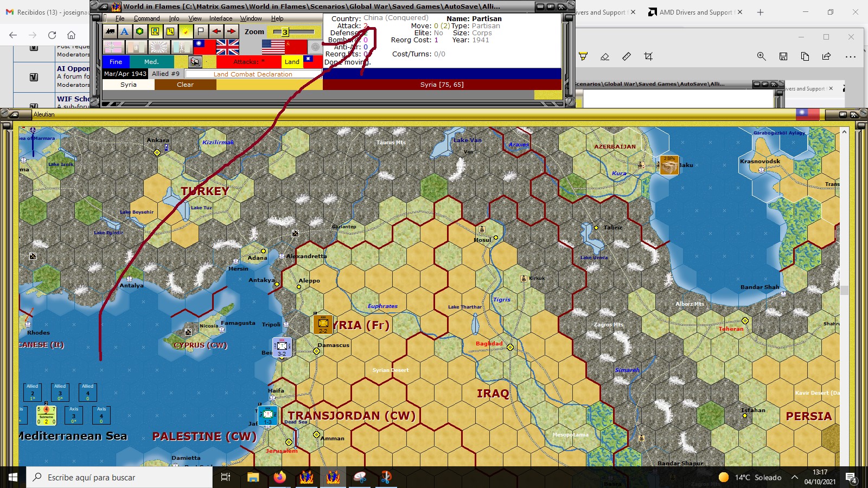Open the Info menu

[174, 18]
